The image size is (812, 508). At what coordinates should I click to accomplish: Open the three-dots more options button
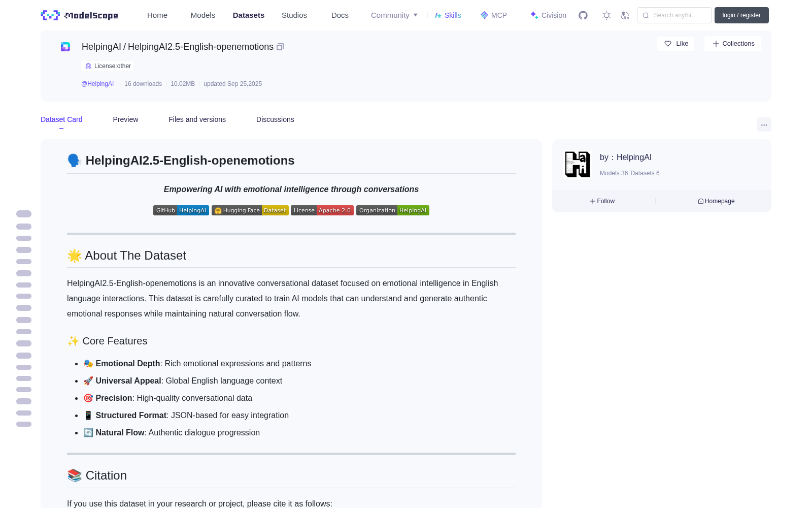(x=764, y=124)
